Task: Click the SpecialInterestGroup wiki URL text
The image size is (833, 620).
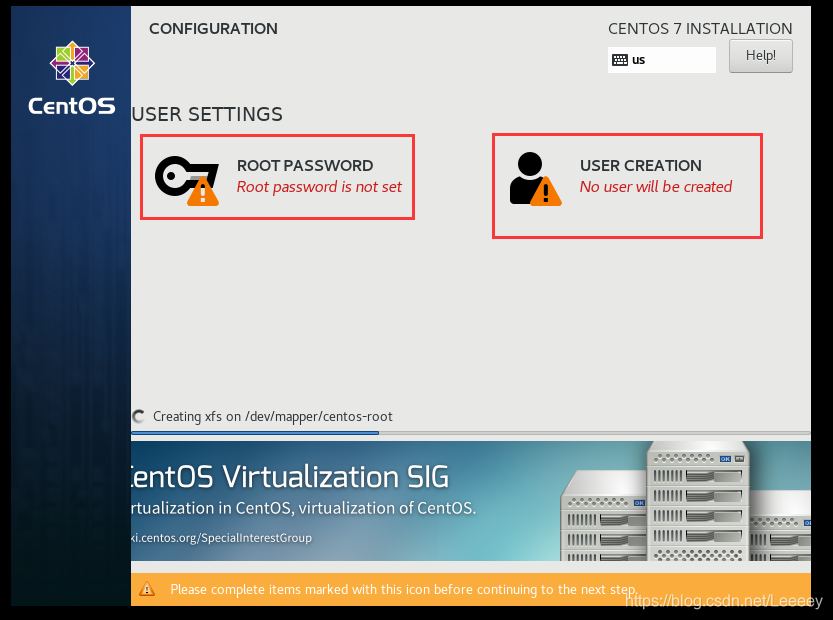Action: click(x=222, y=538)
